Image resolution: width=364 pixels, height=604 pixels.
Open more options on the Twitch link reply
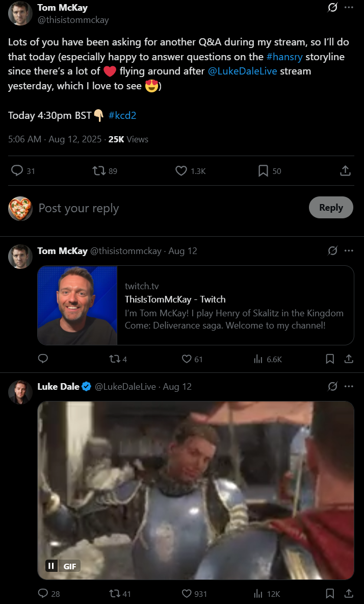pos(349,250)
